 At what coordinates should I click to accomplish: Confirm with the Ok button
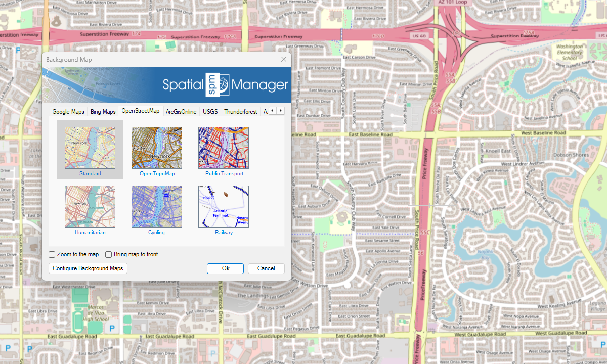tap(226, 268)
